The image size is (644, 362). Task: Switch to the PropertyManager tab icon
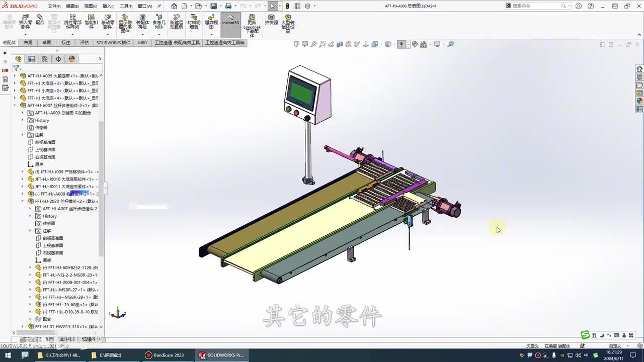coord(32,59)
